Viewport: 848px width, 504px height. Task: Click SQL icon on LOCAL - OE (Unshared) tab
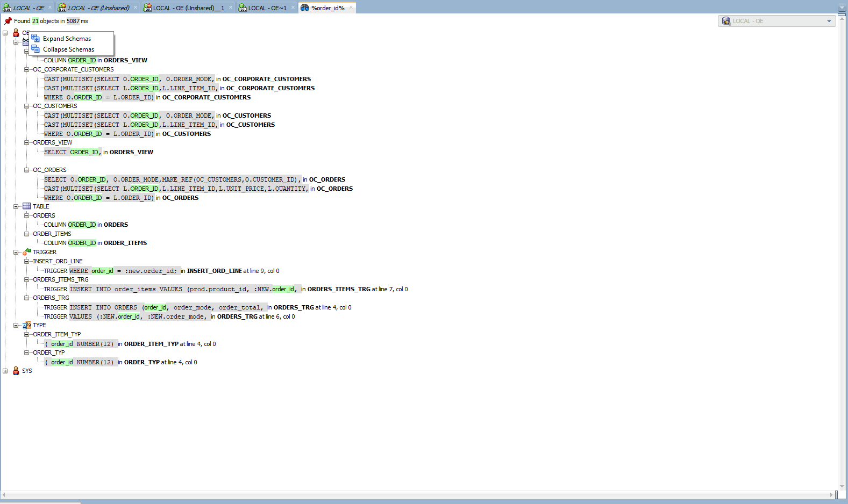click(x=62, y=8)
